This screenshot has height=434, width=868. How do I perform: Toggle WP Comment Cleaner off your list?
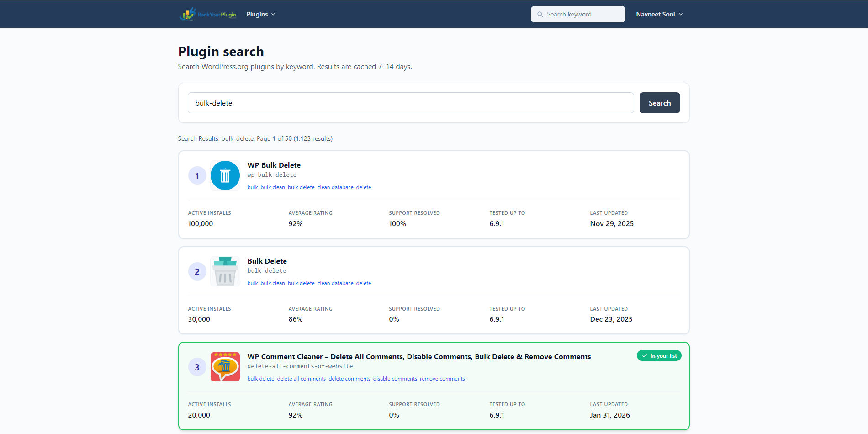click(x=659, y=355)
